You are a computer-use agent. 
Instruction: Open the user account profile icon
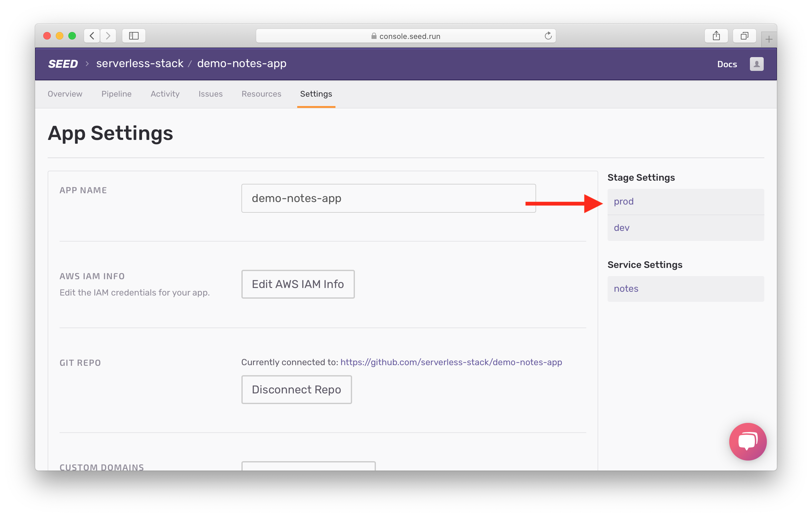(x=757, y=64)
